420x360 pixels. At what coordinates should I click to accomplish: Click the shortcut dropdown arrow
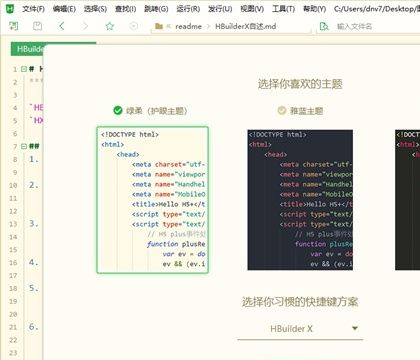click(355, 328)
